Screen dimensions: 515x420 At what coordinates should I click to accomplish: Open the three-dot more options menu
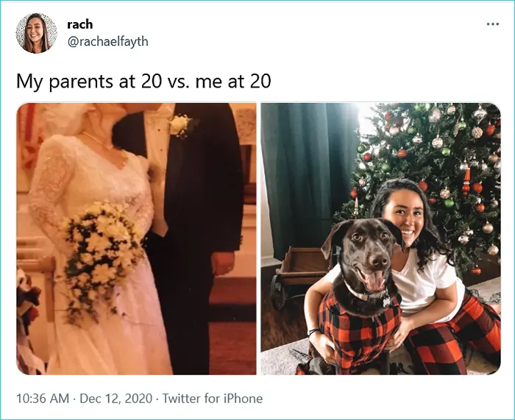[x=493, y=24]
